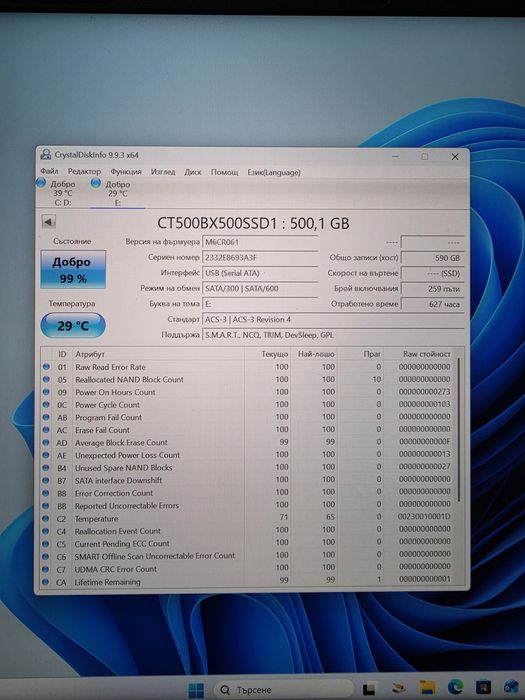
Task: Click status dot of Reallocation Event Count
Action: [x=46, y=531]
